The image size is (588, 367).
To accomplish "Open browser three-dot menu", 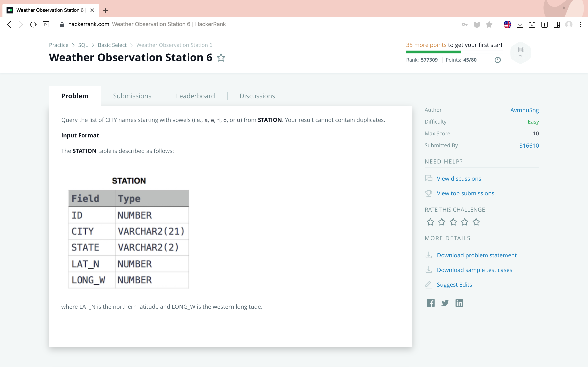I will (x=580, y=24).
